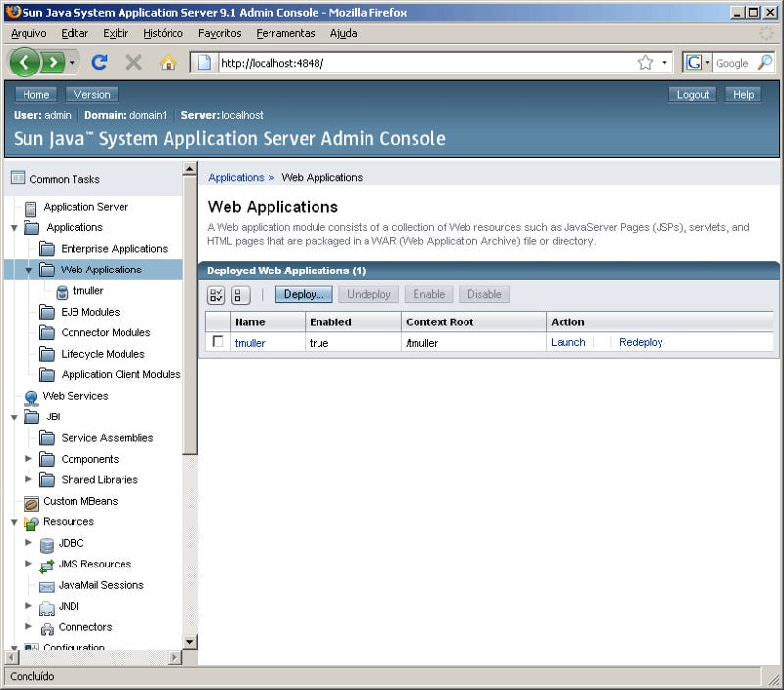Click the Home button in header

coord(35,94)
